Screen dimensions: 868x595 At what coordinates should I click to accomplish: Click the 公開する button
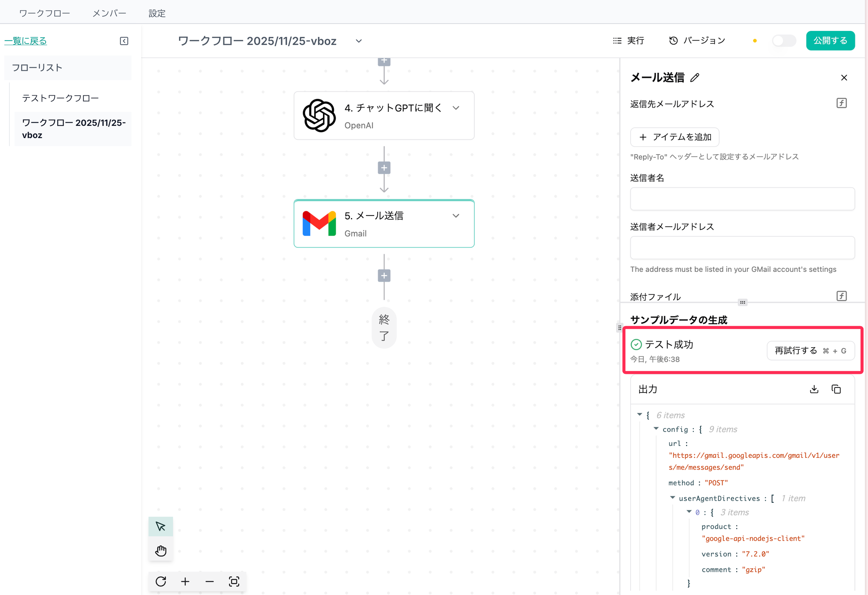[x=830, y=41]
